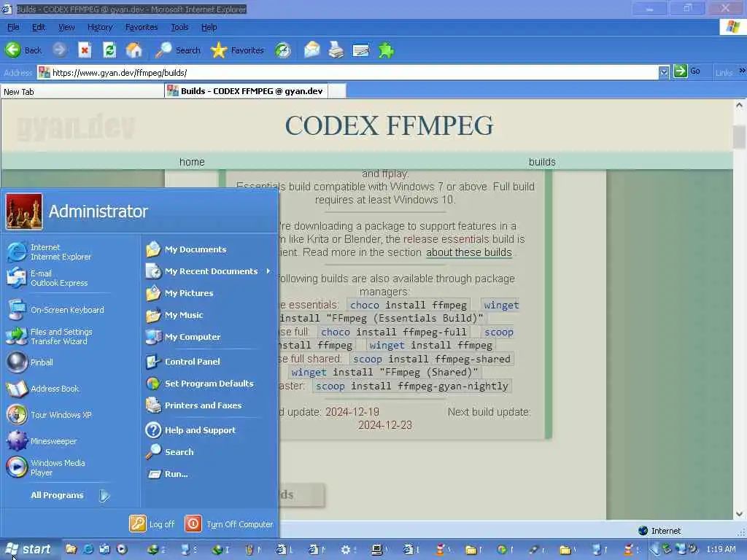Click the choco link before 'install ffmpeg-full'
This screenshot has width=747, height=560.
tap(336, 332)
